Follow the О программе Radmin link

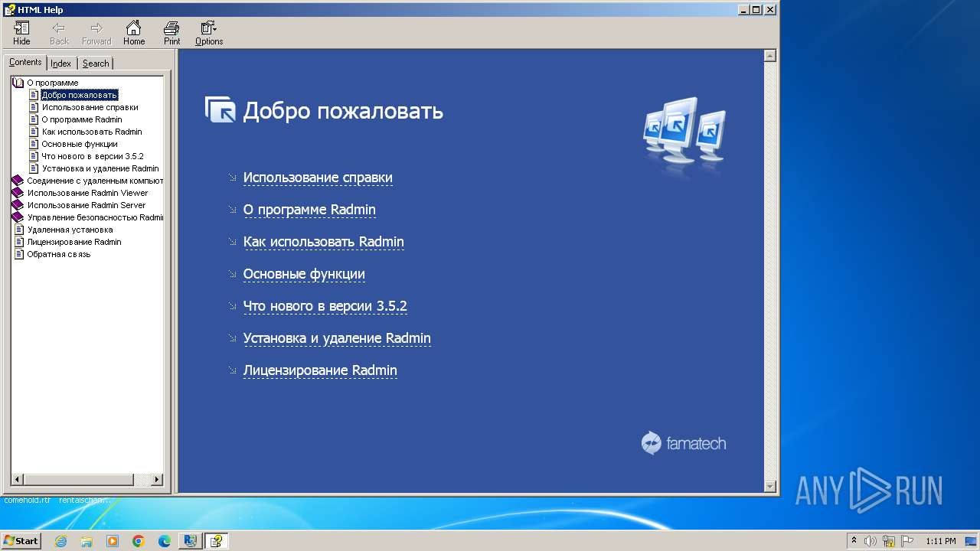pos(309,210)
